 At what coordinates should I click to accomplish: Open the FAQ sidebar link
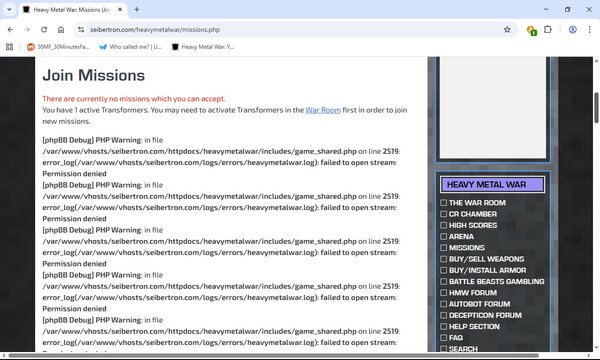(x=456, y=338)
